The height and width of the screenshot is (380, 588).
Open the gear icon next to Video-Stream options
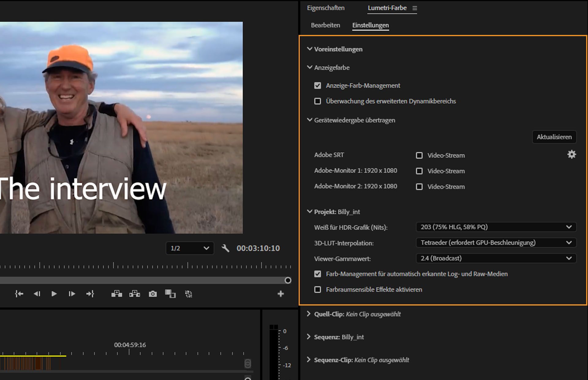point(571,154)
